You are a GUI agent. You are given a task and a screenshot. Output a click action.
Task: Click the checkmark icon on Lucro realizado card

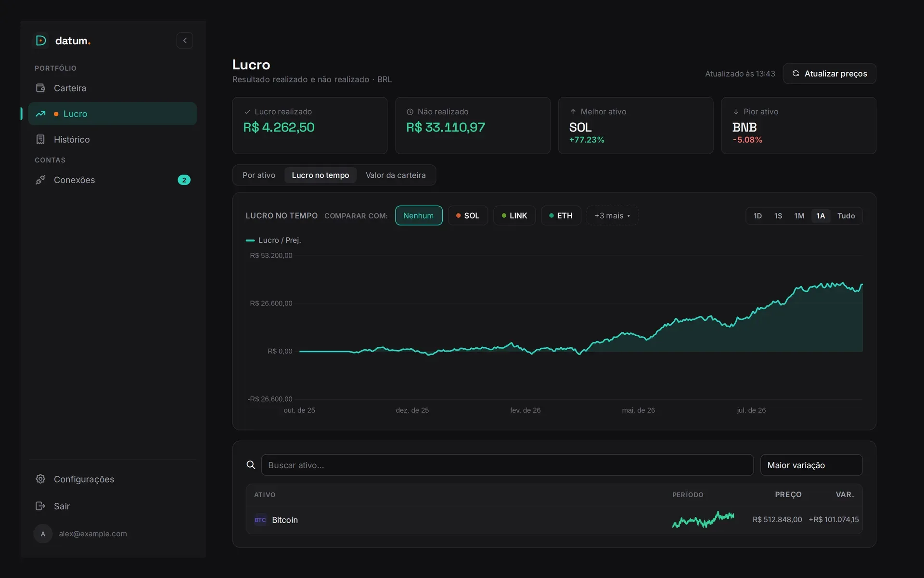pos(247,112)
